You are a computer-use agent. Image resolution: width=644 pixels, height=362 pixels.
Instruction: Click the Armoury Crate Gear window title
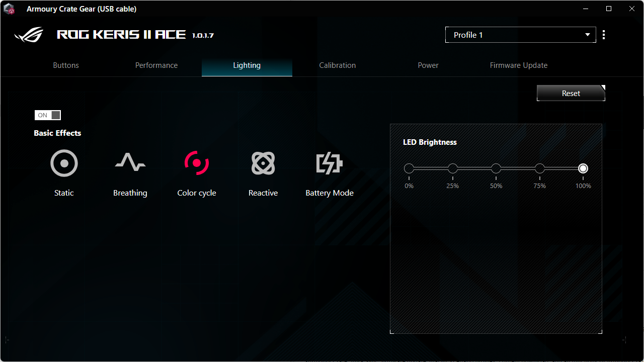[x=82, y=9]
